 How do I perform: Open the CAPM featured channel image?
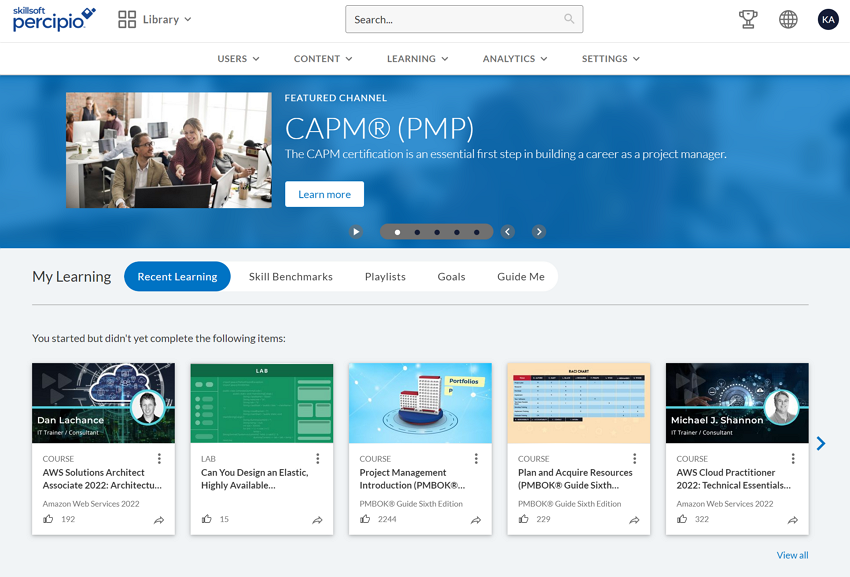(x=169, y=150)
